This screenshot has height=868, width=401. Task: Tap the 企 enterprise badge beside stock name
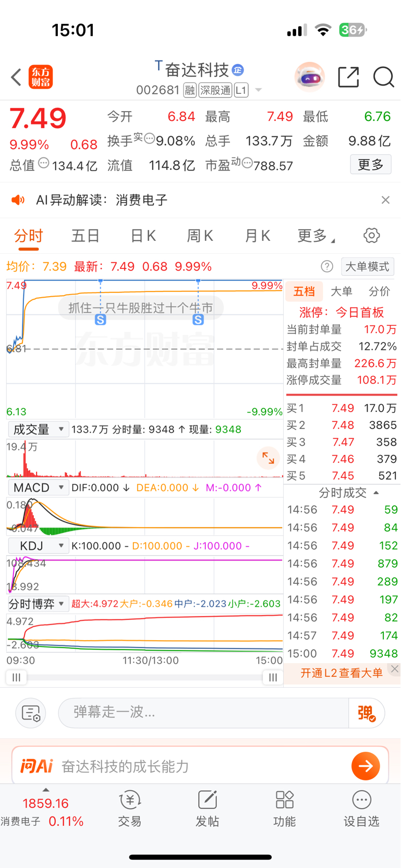click(x=238, y=69)
